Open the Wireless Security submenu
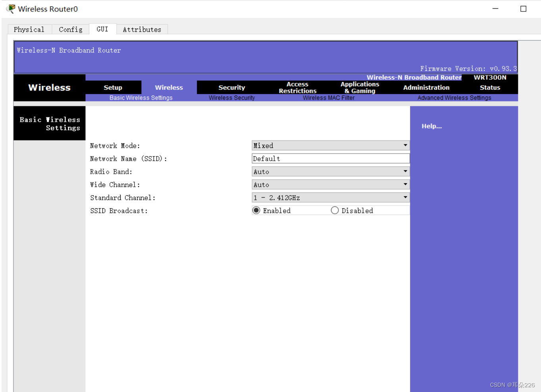This screenshot has width=541, height=392. click(232, 98)
